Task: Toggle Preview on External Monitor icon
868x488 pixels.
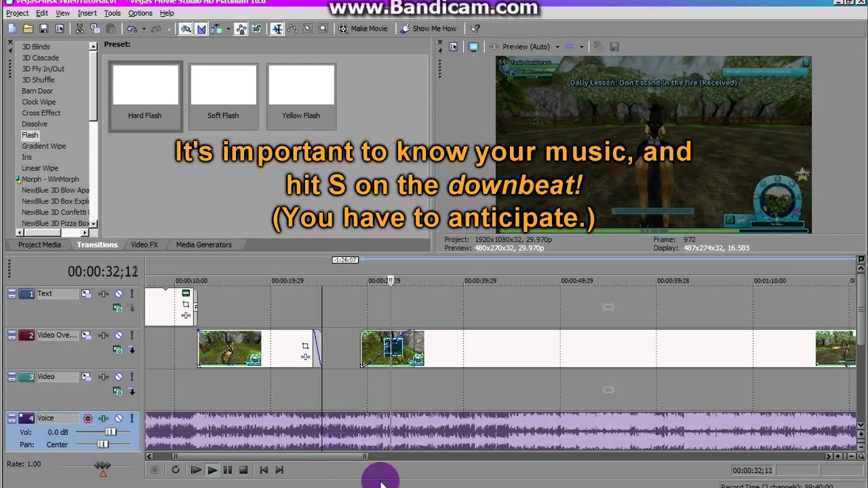Action: pos(473,47)
